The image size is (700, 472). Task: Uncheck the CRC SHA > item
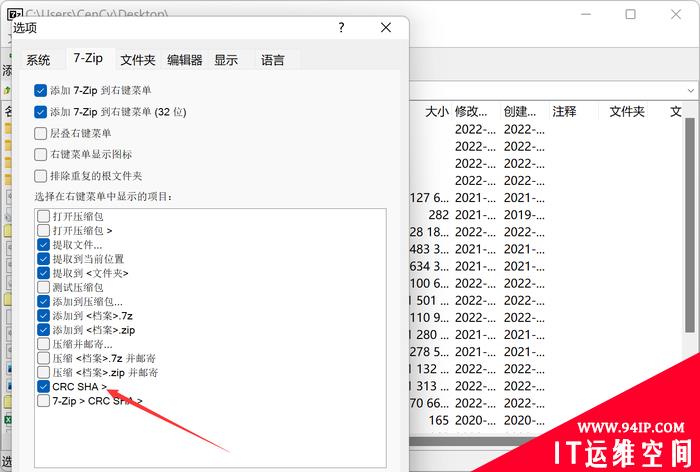pos(43,387)
